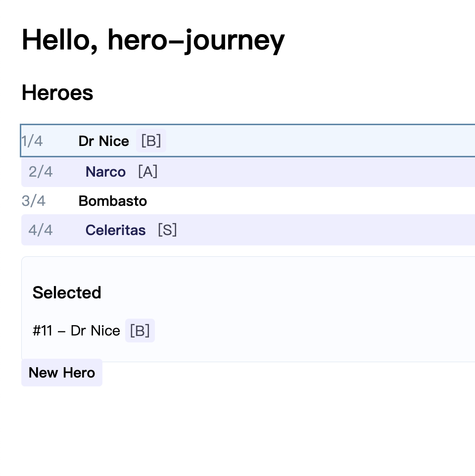Choose the Bombasto hero entry
The image size is (475, 476).
(113, 201)
